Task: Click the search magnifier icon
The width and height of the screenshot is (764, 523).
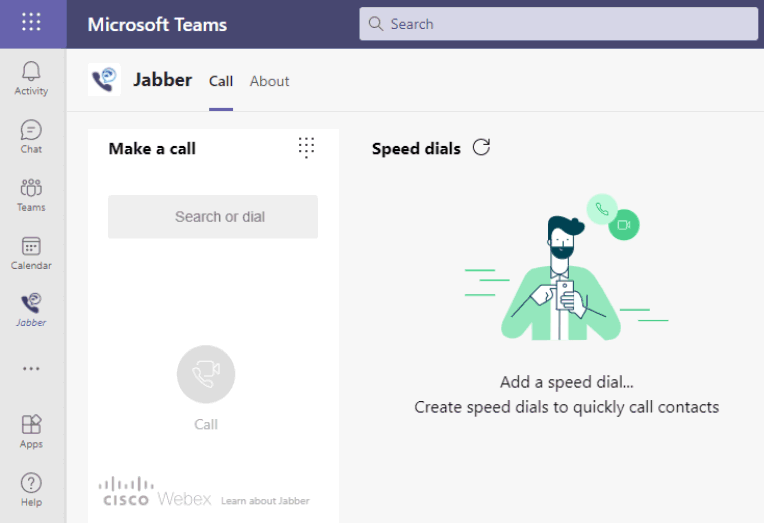Action: 376,24
